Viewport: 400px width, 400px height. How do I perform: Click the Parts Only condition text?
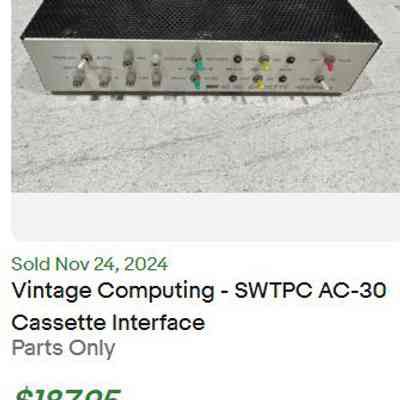tap(63, 348)
